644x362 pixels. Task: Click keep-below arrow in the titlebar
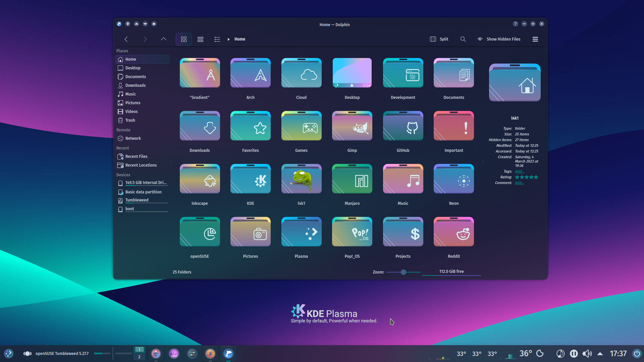pyautogui.click(x=145, y=24)
